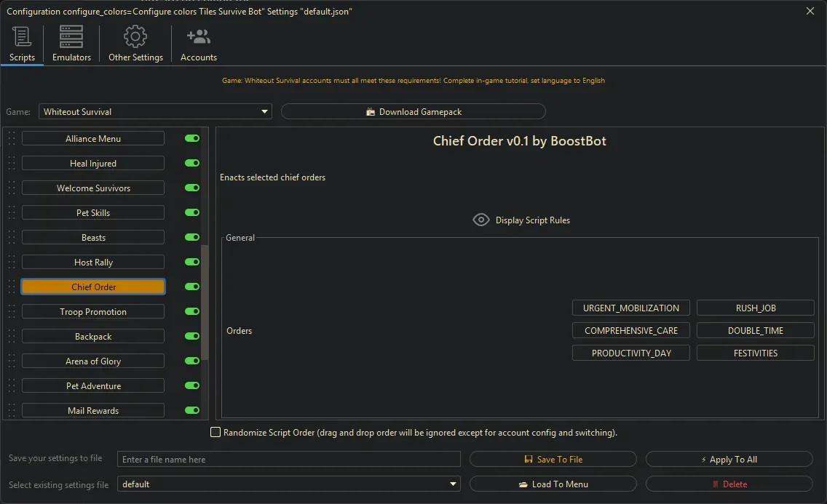Image resolution: width=827 pixels, height=504 pixels.
Task: Click the Download Gamepack button
Action: click(x=413, y=112)
